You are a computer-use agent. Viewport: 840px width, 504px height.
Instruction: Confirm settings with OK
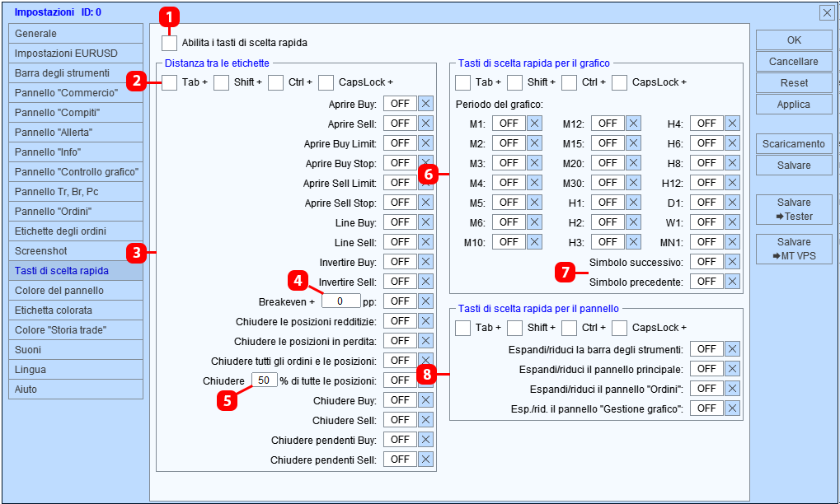coord(795,40)
